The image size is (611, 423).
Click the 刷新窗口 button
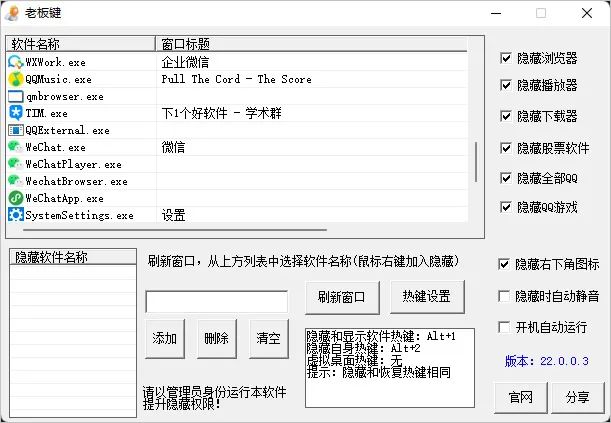[x=342, y=298]
